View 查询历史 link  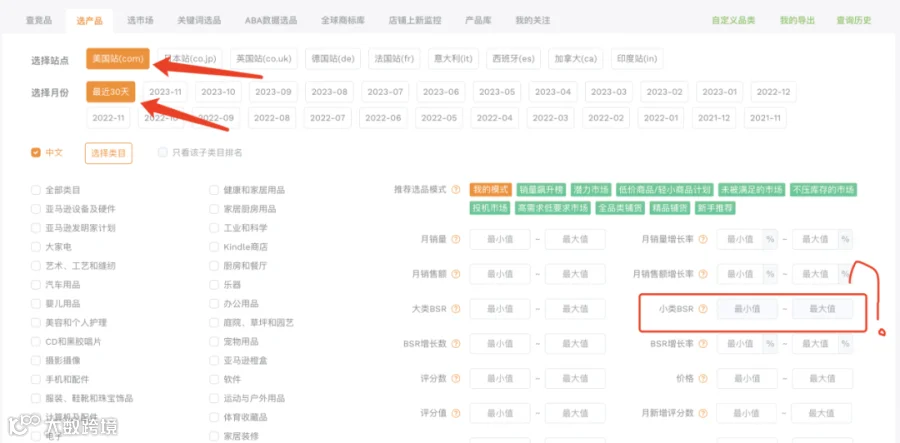click(x=854, y=21)
